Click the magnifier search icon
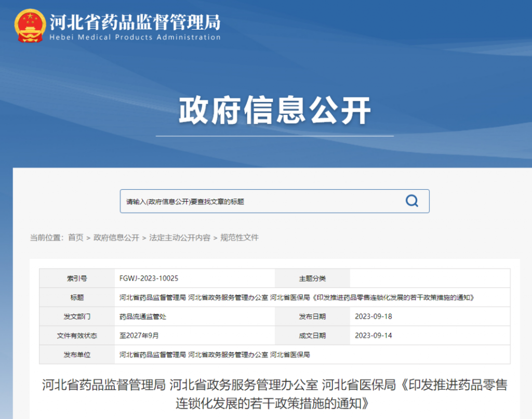The image size is (532, 419). (412, 201)
